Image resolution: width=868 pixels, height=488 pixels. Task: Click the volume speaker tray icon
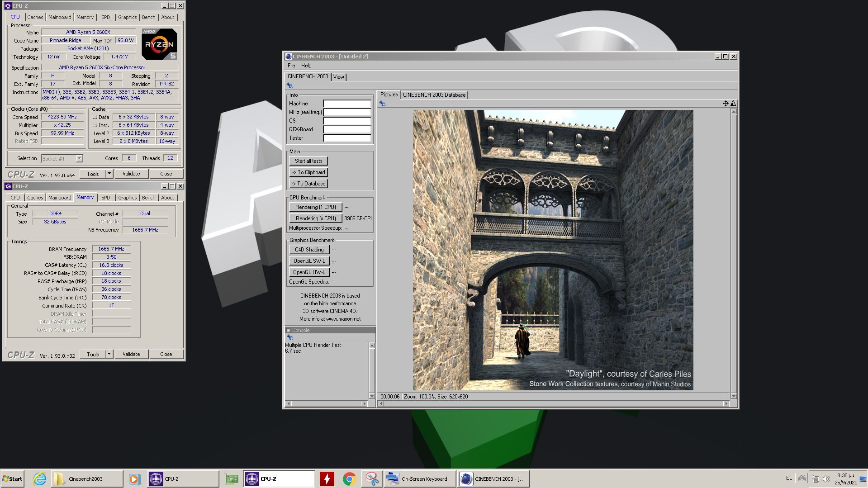click(x=826, y=479)
